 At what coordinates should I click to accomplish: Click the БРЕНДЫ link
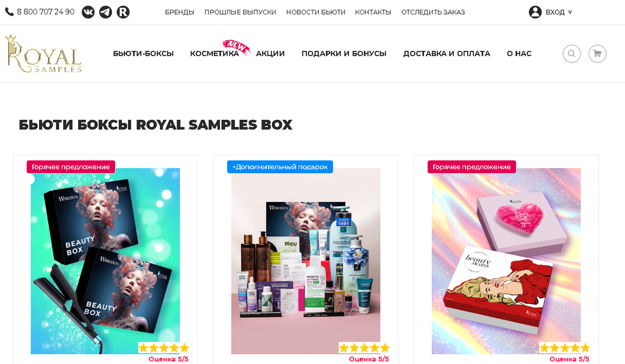tap(180, 12)
